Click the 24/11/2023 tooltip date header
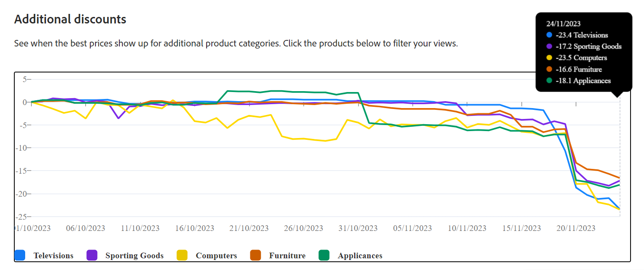 click(x=563, y=24)
